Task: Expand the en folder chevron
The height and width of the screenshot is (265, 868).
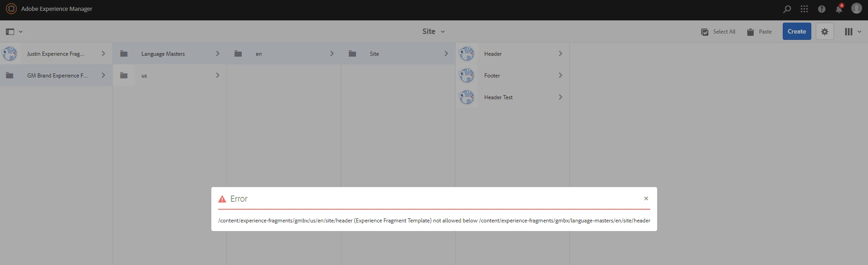Action: pyautogui.click(x=332, y=53)
